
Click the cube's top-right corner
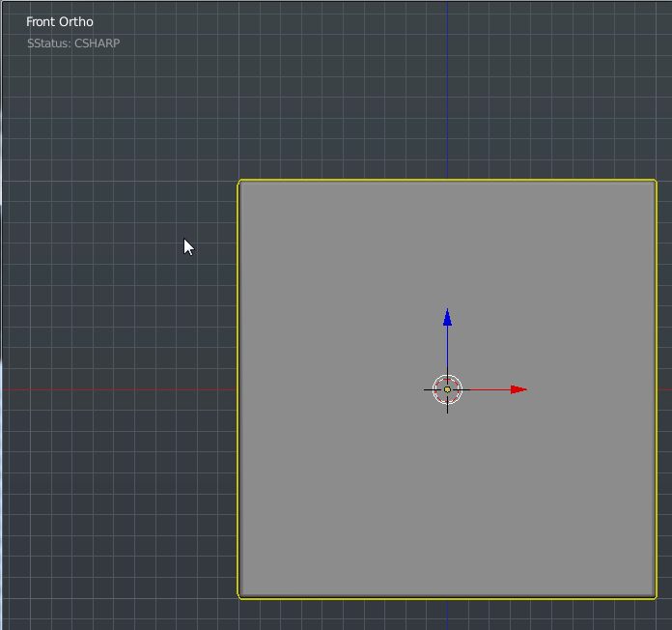tap(655, 182)
